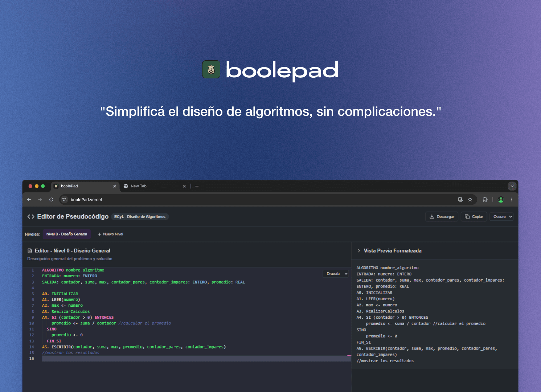Click line number 9 in the editor gutter
Screen dimensions: 541x392
33,317
